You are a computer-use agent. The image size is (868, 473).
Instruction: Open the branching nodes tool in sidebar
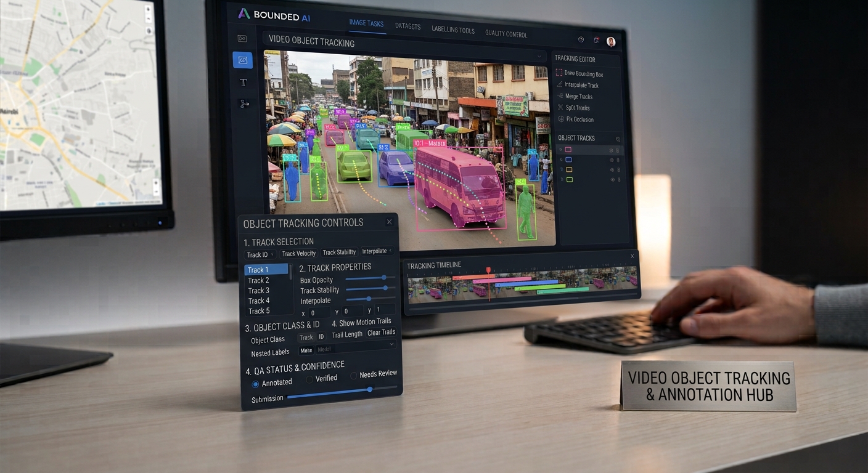click(244, 104)
